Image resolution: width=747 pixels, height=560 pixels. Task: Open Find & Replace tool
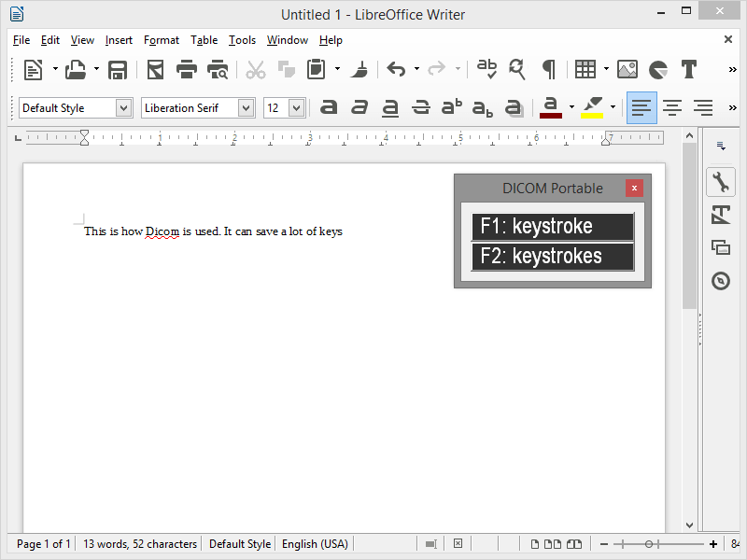[517, 70]
